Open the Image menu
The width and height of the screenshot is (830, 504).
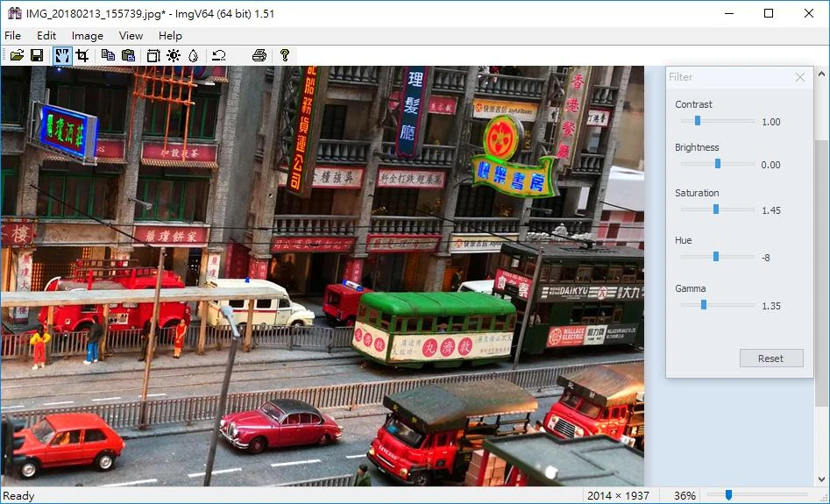pos(88,35)
